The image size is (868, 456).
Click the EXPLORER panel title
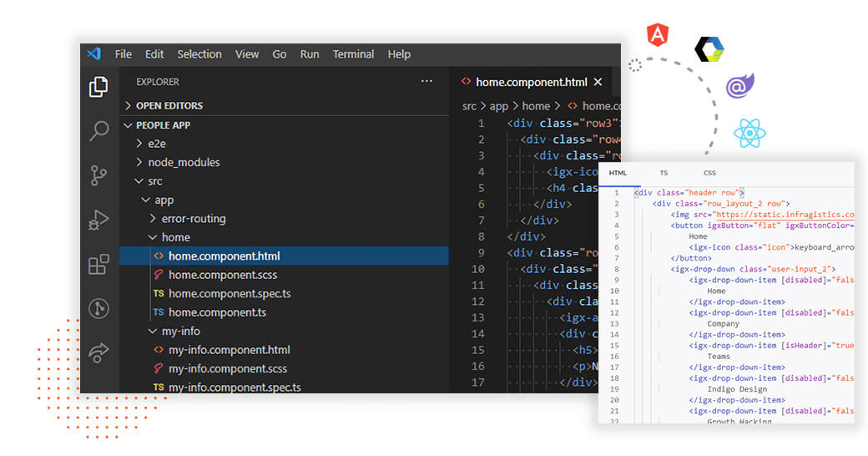point(157,82)
